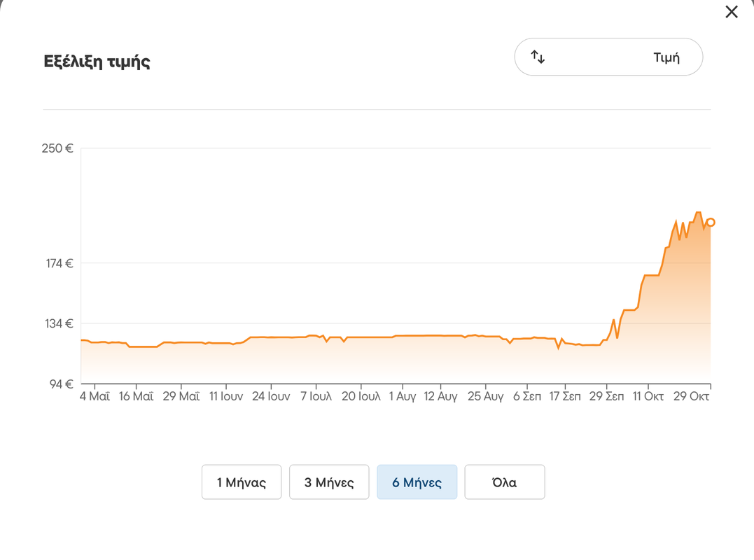Click the sort arrows icon
This screenshot has width=754, height=560.
[x=538, y=57]
